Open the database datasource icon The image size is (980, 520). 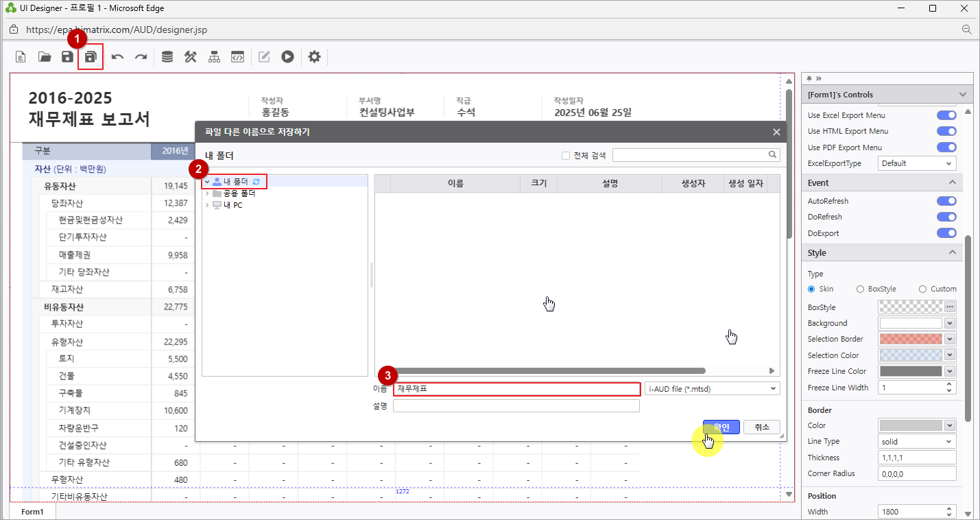point(167,57)
